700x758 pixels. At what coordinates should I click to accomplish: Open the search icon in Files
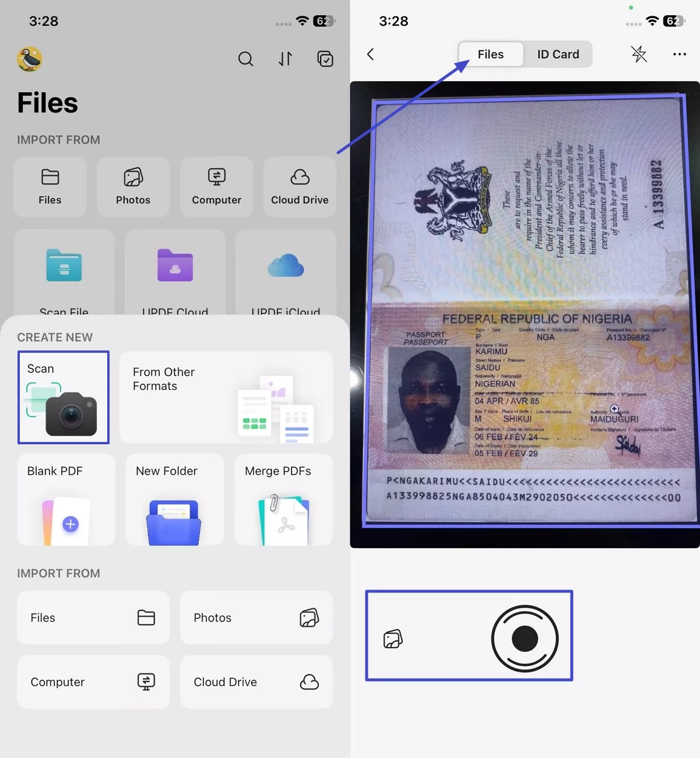(x=245, y=59)
